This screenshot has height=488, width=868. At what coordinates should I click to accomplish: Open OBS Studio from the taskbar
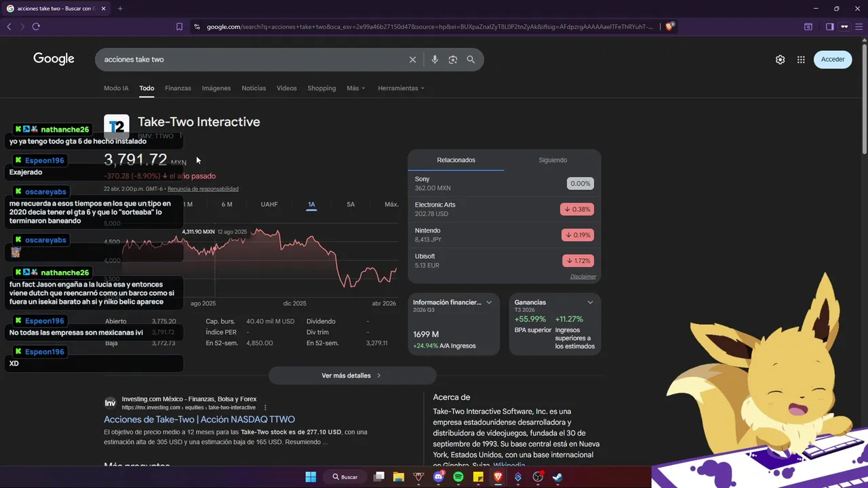tap(538, 477)
